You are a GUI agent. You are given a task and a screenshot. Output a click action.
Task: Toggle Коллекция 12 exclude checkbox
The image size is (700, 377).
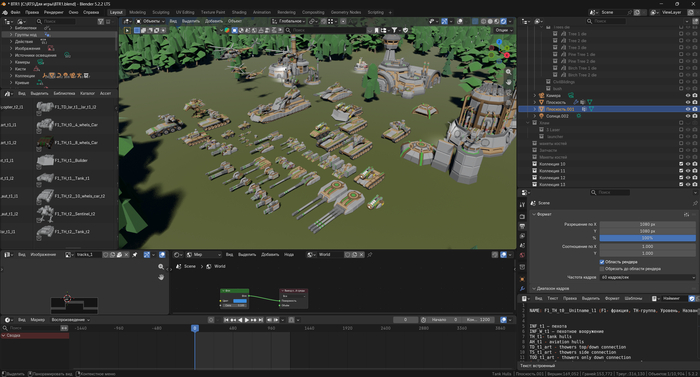(681, 178)
